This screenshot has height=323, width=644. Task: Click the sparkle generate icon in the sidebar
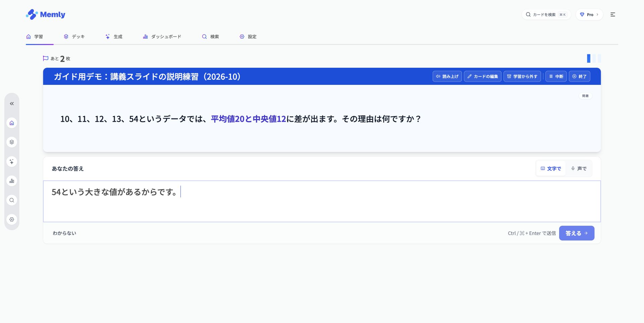12,162
